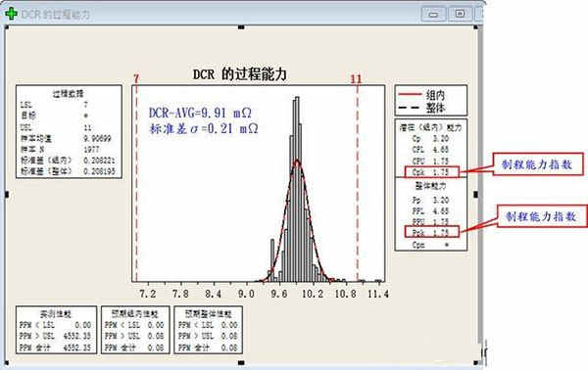Select the 样本均值 value 9.90699
This screenshot has height=370, width=588.
(x=97, y=139)
